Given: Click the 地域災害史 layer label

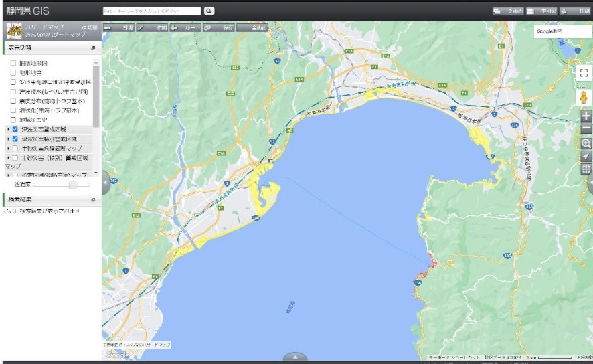Looking at the screenshot, I should tap(33, 120).
